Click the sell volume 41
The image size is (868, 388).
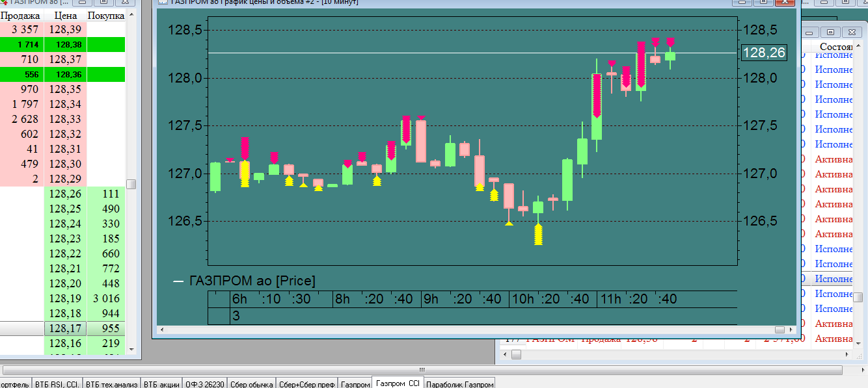point(21,149)
